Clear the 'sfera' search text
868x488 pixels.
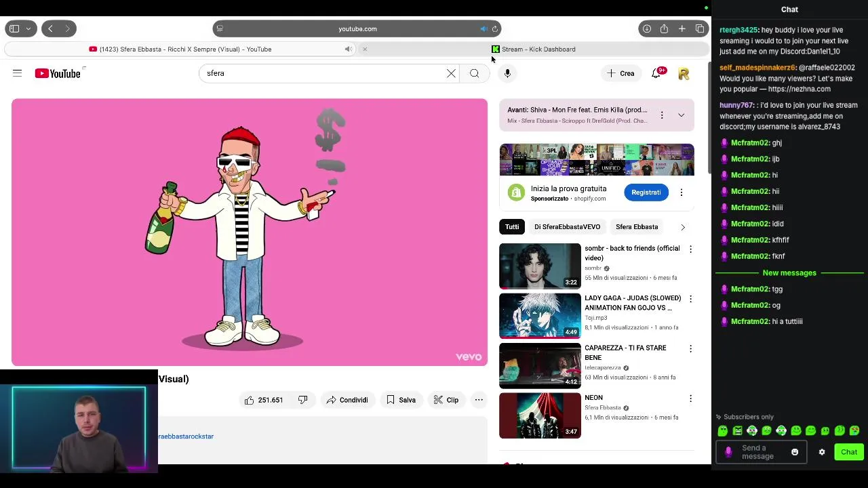[x=451, y=73]
